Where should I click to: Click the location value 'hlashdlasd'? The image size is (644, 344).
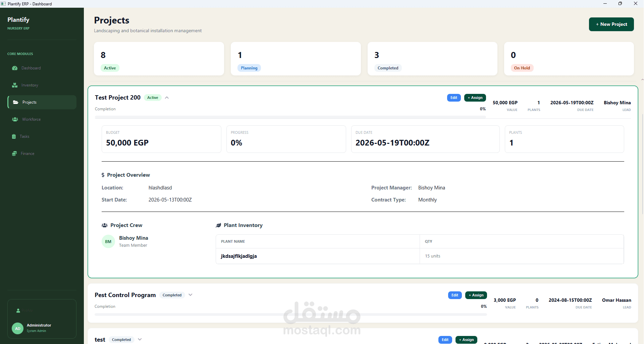pyautogui.click(x=160, y=188)
